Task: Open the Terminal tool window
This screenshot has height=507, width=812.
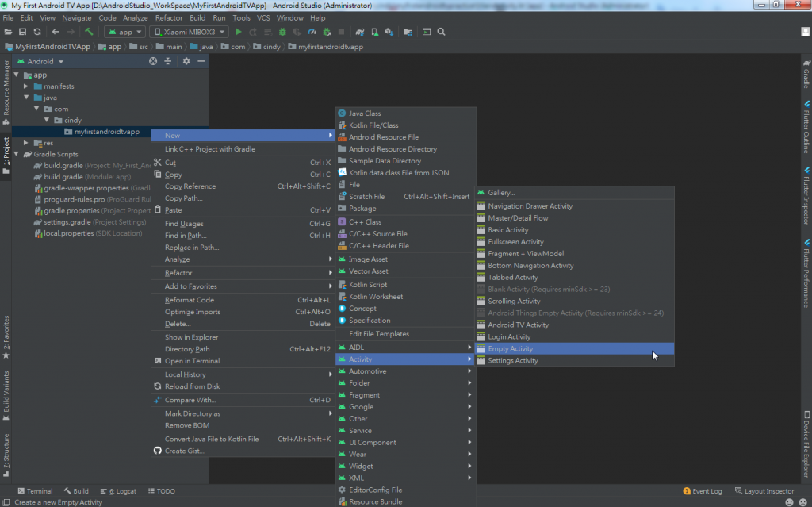Action: pos(35,491)
